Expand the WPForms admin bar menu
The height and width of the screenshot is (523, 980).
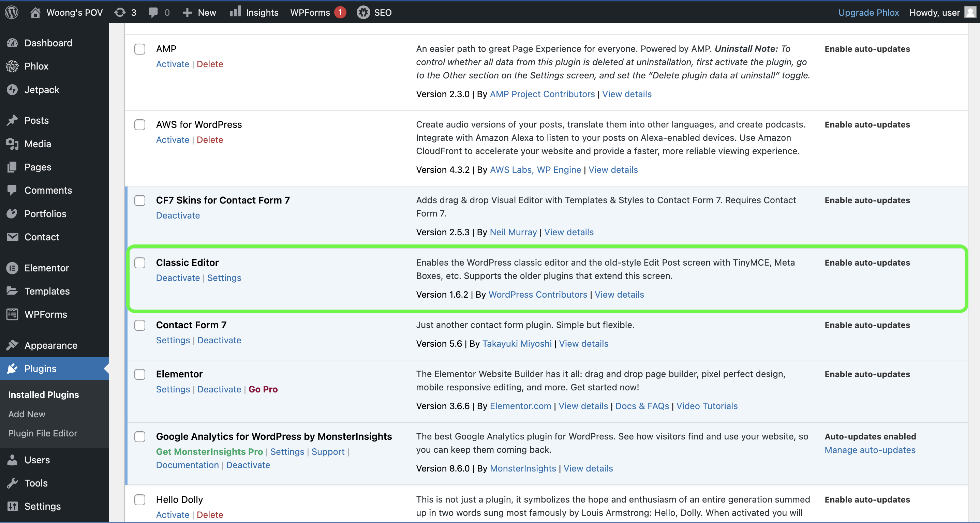(310, 12)
